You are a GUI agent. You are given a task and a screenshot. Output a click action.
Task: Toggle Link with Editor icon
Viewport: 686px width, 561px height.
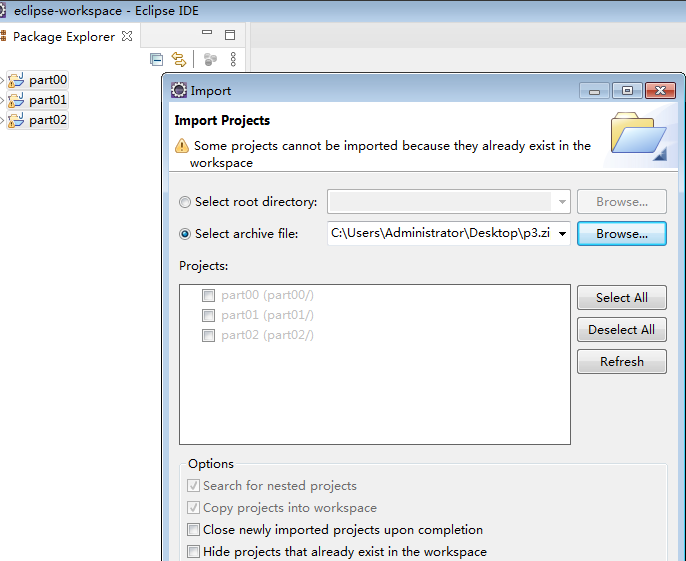178,60
